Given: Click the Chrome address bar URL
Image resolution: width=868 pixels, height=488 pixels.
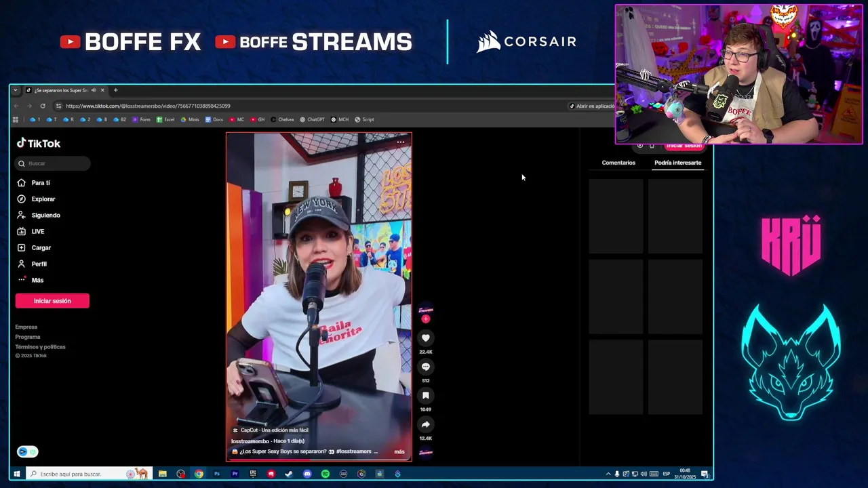Looking at the screenshot, I should 148,106.
